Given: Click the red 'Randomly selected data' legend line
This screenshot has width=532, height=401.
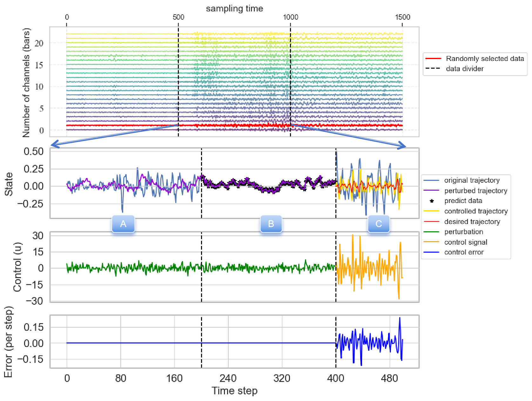Looking at the screenshot, I should 433,59.
